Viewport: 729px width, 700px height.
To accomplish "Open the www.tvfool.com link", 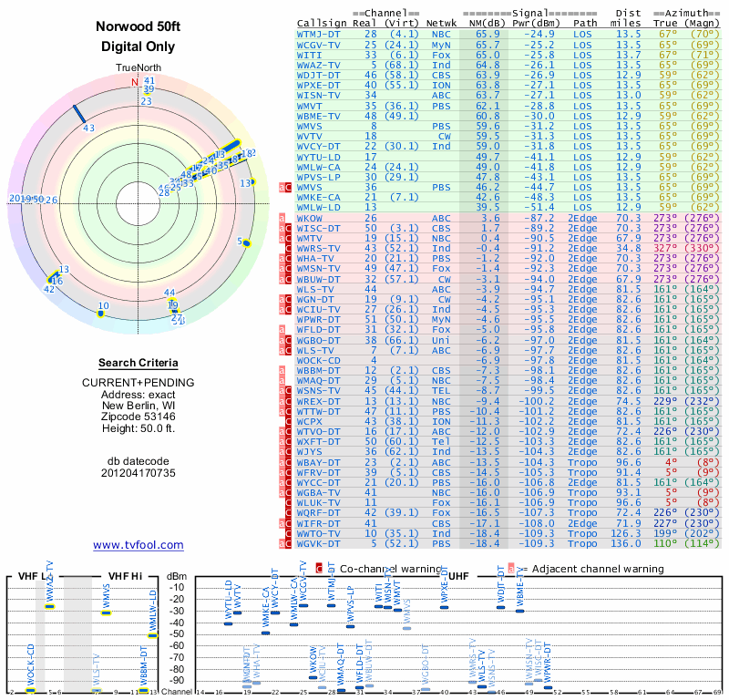I will [139, 545].
